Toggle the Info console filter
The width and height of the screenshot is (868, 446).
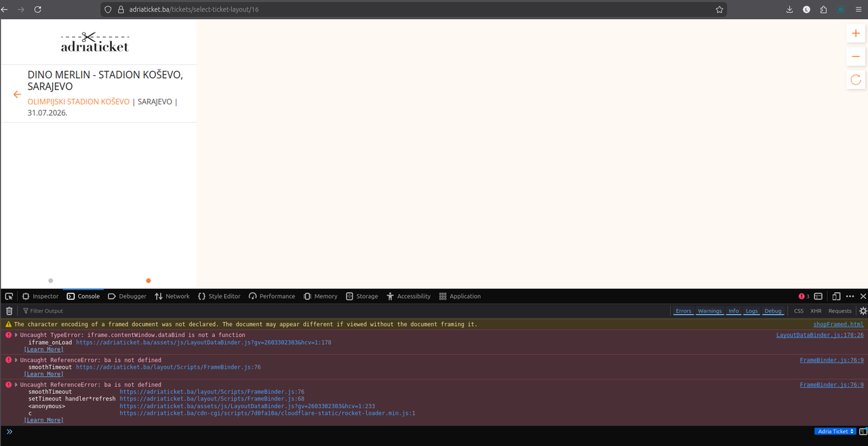(734, 311)
